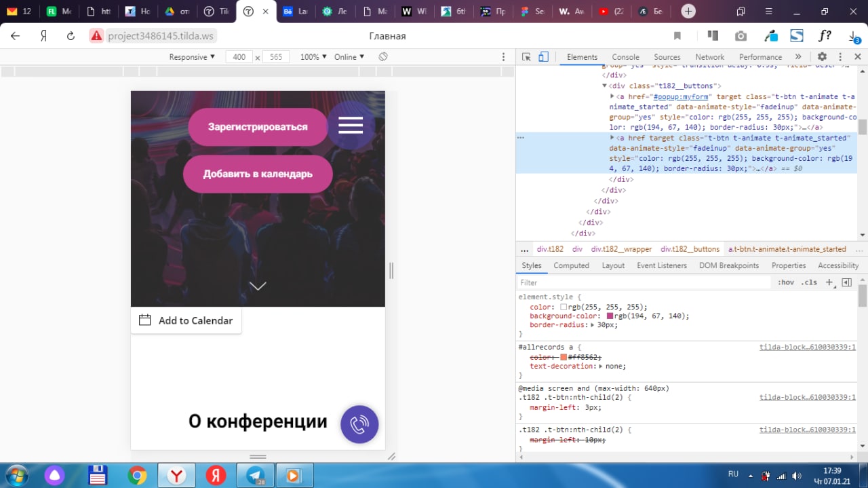Click the inspect element picker icon

point(526,57)
